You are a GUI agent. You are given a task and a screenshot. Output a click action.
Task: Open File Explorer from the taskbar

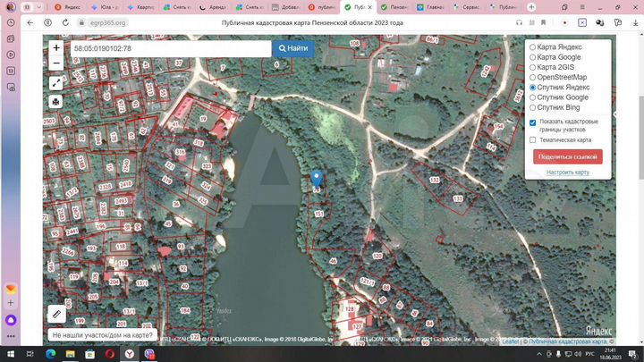[71, 354]
